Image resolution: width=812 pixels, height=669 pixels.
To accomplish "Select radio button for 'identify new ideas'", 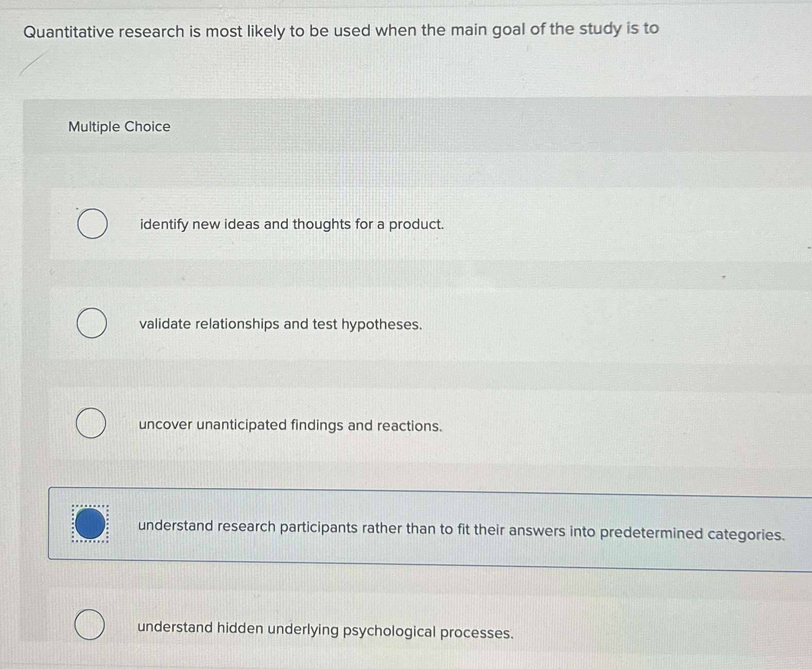I will coord(93,224).
